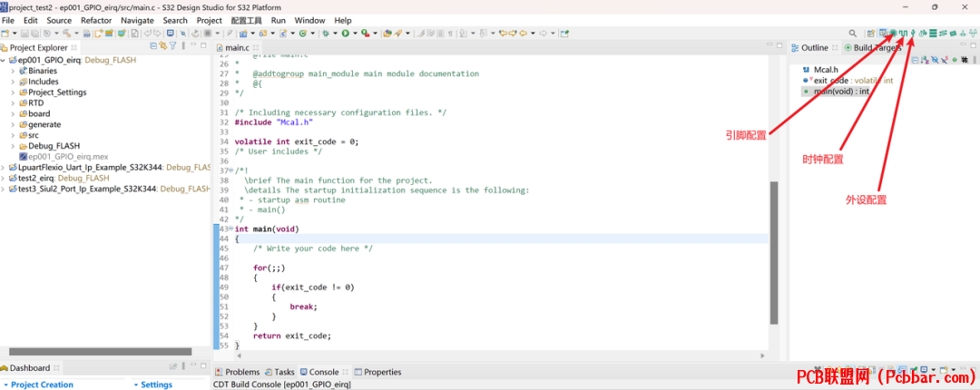Click the sine wave perspective icon

[x=973, y=34]
